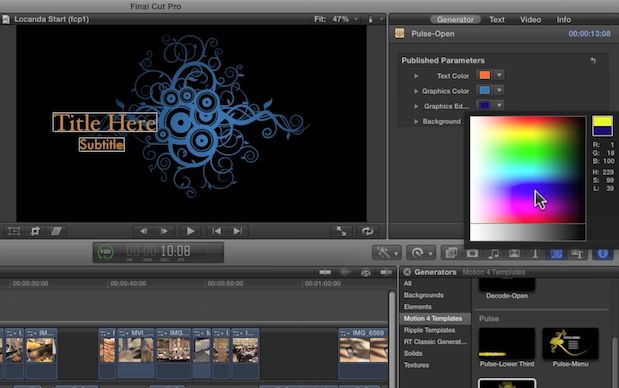Toggle loop playback button

368,231
